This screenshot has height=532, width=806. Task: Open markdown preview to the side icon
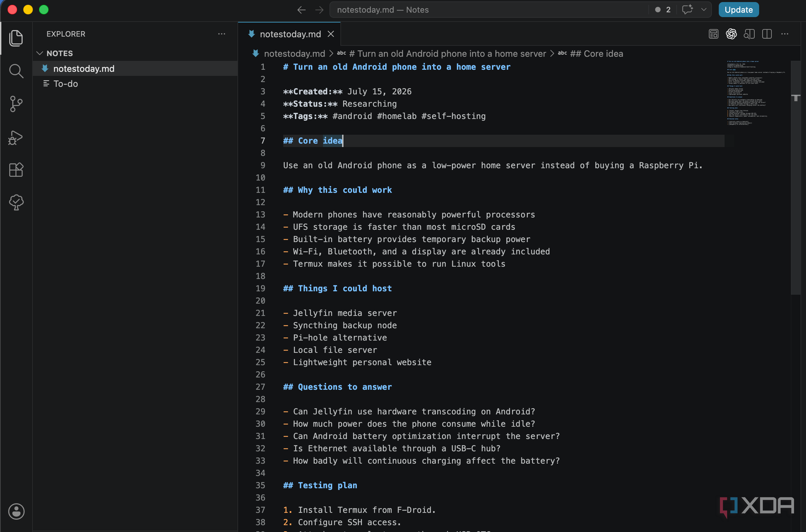749,34
